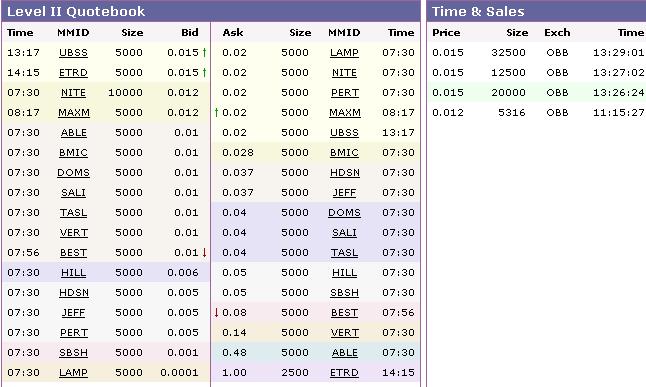Open DOMS link asking 0.04
This screenshot has width=646, height=387.
(344, 213)
